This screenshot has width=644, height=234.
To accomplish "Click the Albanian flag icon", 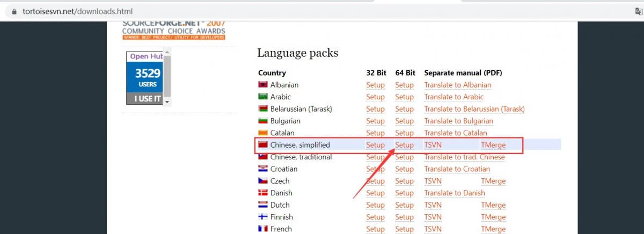I will tap(263, 85).
